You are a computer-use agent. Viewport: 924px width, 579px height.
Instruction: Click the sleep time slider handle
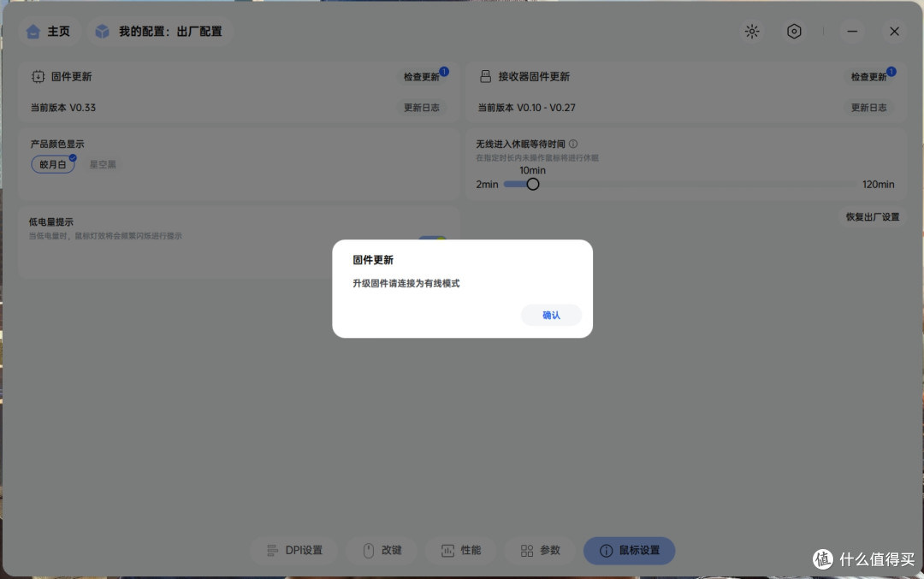(533, 185)
